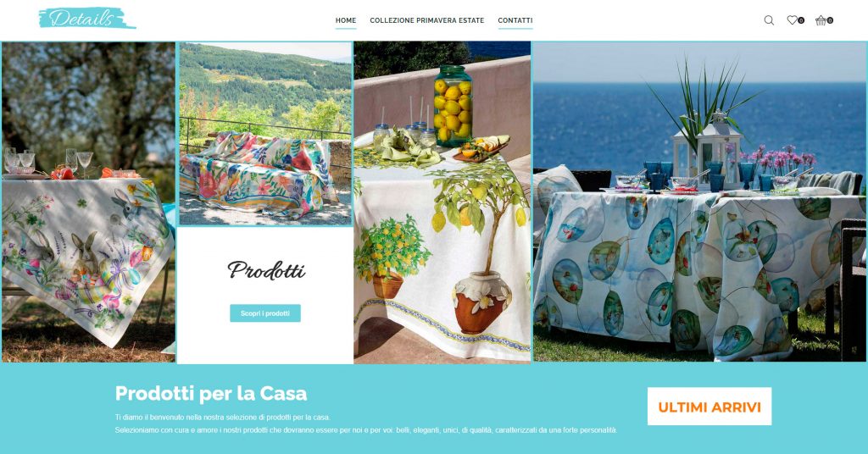868x454 pixels.
Task: Go to the Home menu item
Action: (346, 20)
